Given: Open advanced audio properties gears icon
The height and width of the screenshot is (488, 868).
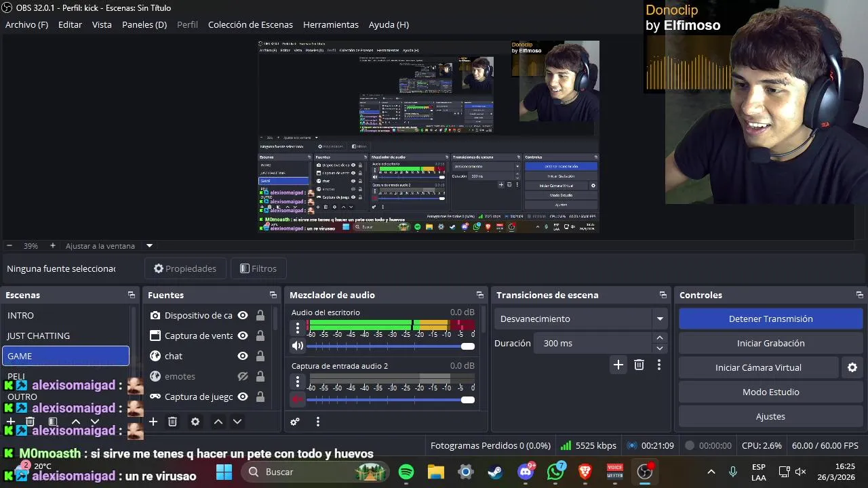Looking at the screenshot, I should 295,422.
